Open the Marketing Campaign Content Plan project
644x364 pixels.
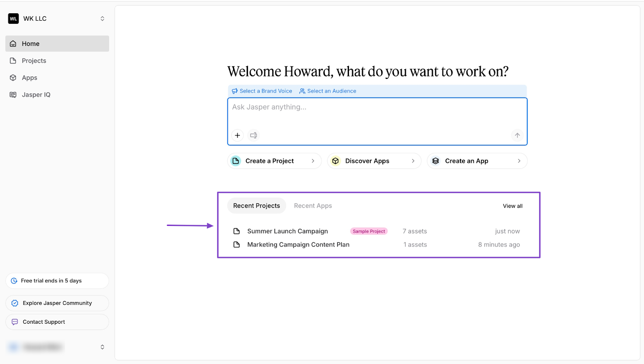(298, 244)
